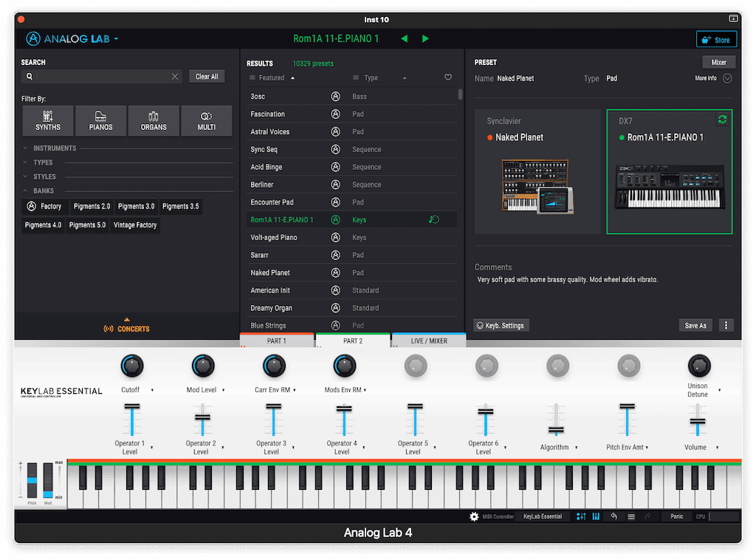Screen dimensions: 756x560
Task: Click the multi icon on Rom1A row
Action: tap(434, 220)
